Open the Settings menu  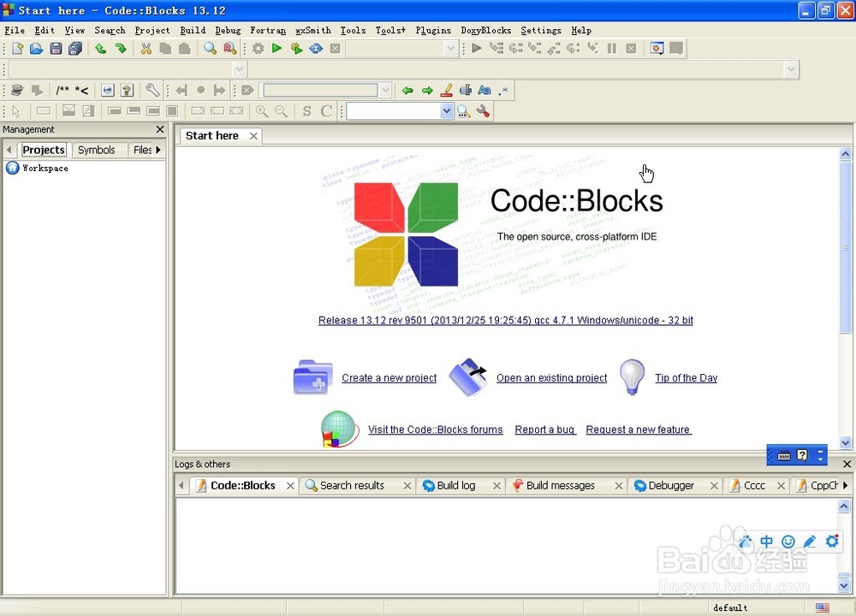tap(540, 30)
